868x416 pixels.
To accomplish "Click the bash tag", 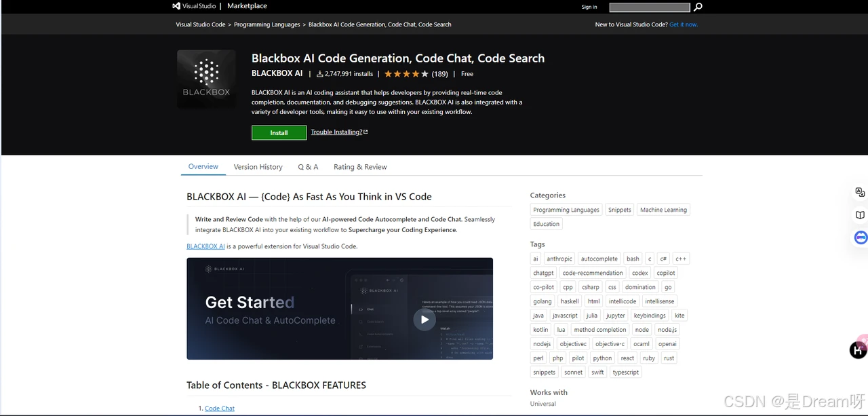I will [x=633, y=259].
